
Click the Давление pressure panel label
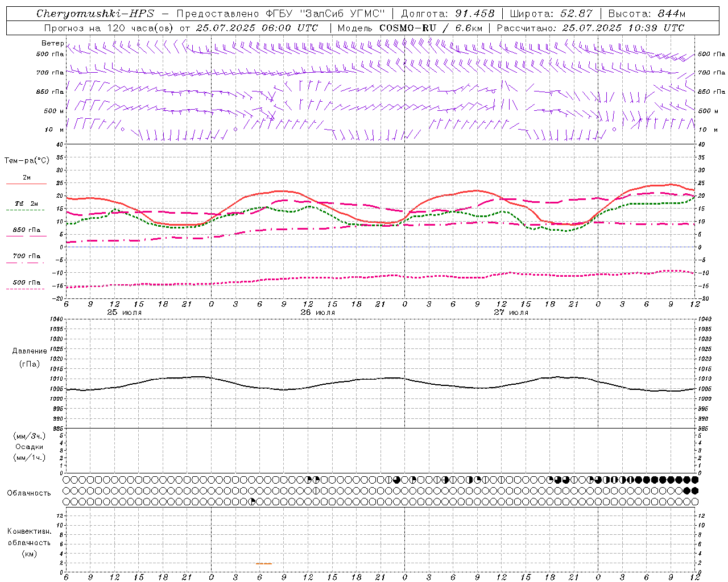tap(30, 351)
